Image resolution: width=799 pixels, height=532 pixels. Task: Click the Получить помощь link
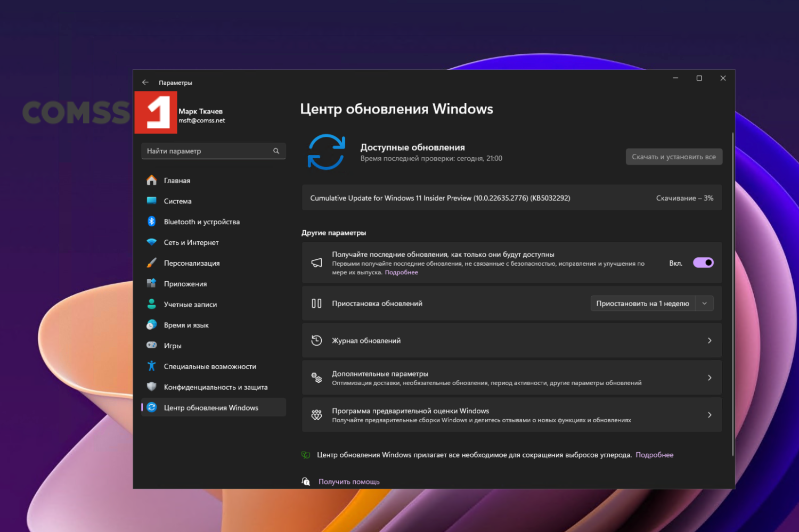coord(349,481)
